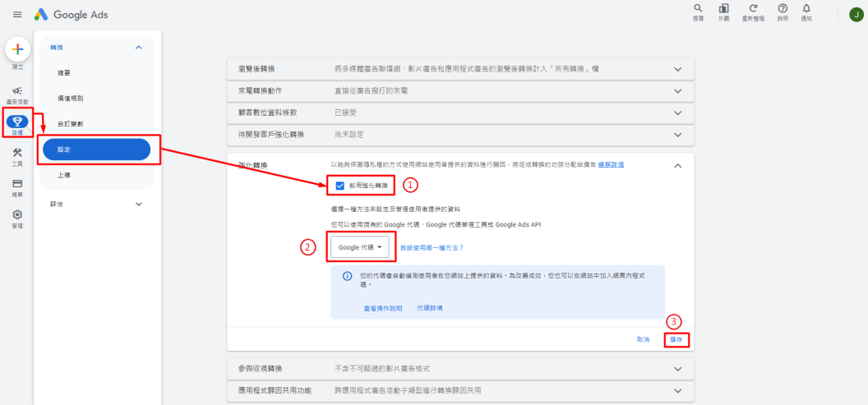Open 廣告活動 (Campaigns) in sidebar
Screen dimensions: 868x405
[x=17, y=94]
